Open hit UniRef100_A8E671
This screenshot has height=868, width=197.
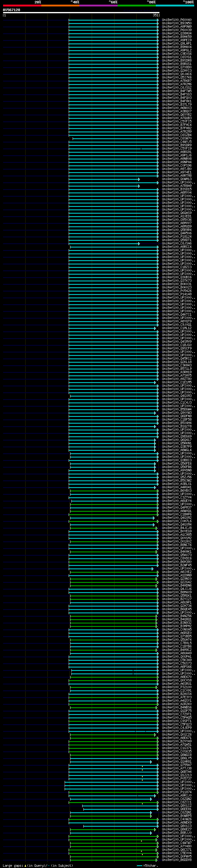click(x=176, y=738)
